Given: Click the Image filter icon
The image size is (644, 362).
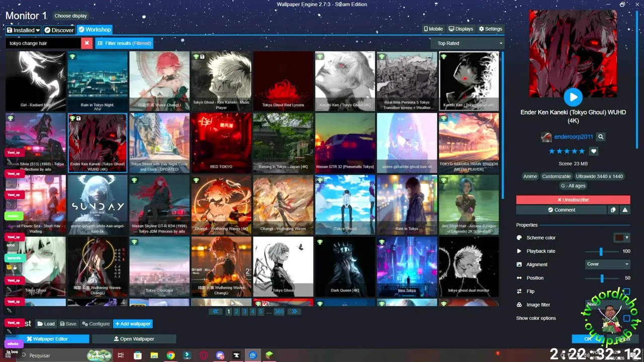Looking at the screenshot, I should coord(519,305).
